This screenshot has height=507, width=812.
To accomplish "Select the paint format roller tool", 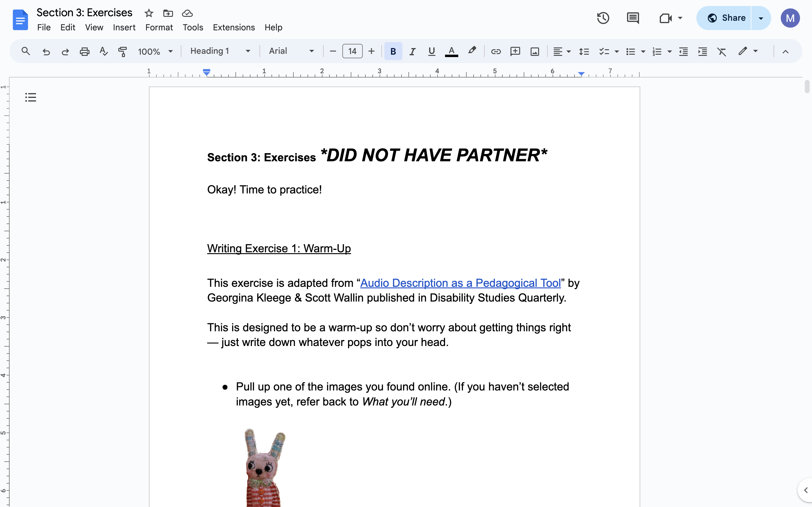I will tap(122, 51).
